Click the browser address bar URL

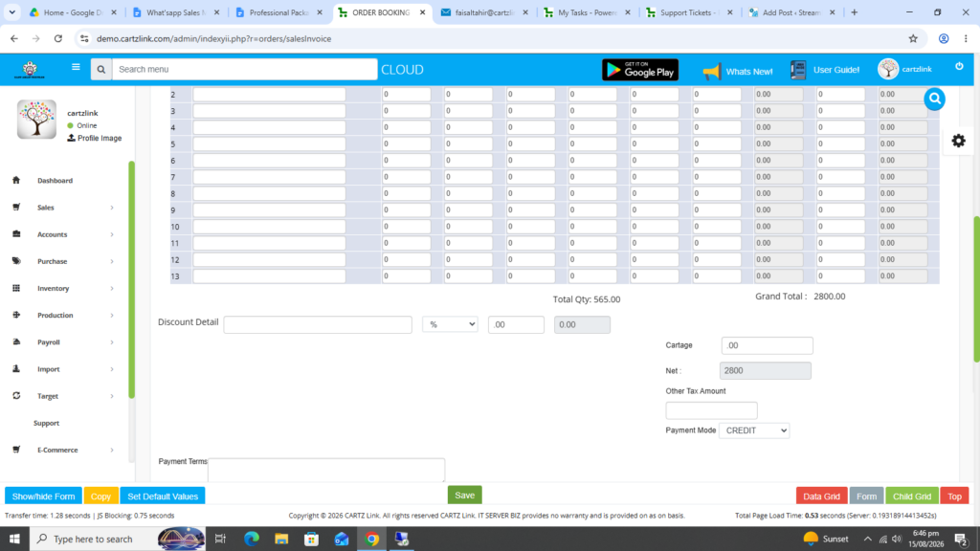point(213,38)
